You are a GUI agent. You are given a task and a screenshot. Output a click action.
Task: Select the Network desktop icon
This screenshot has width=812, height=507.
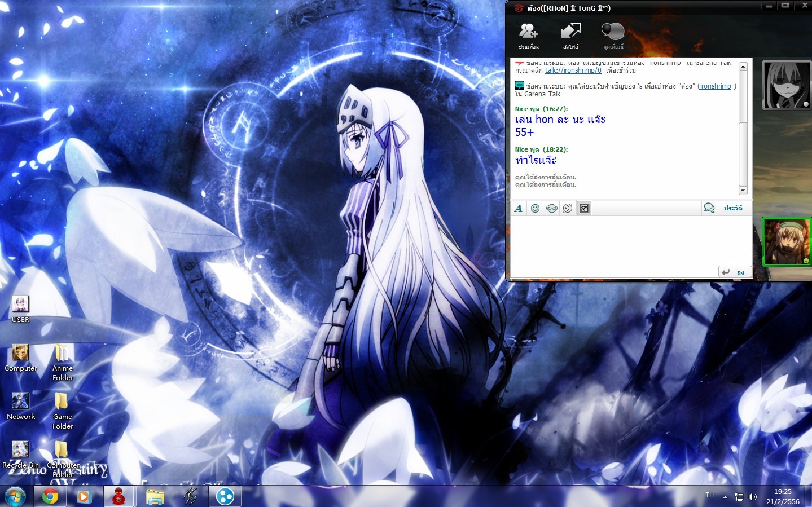[x=21, y=407]
